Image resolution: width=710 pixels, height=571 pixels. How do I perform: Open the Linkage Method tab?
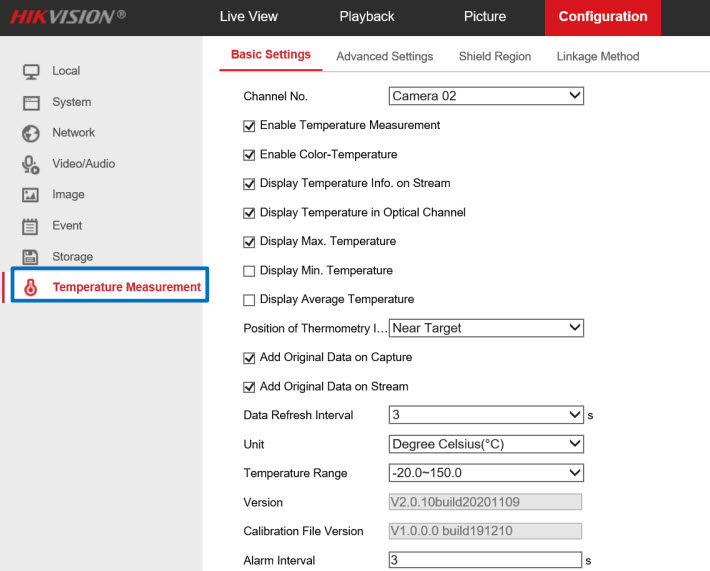(x=597, y=57)
